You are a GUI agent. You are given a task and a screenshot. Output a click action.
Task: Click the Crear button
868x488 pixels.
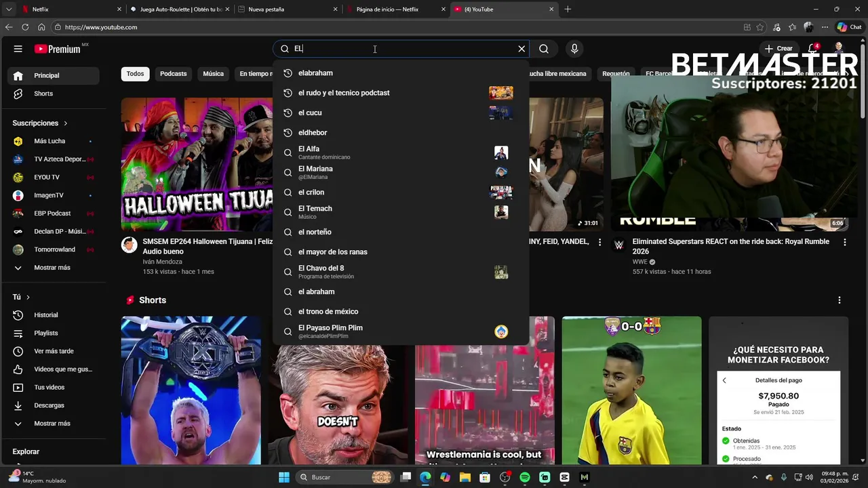pyautogui.click(x=778, y=49)
